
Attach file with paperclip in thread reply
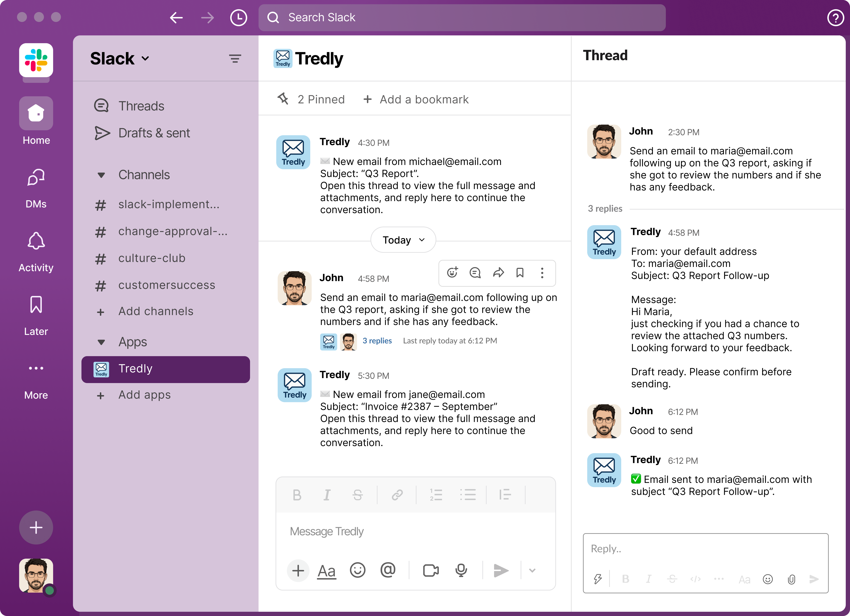coord(791,580)
